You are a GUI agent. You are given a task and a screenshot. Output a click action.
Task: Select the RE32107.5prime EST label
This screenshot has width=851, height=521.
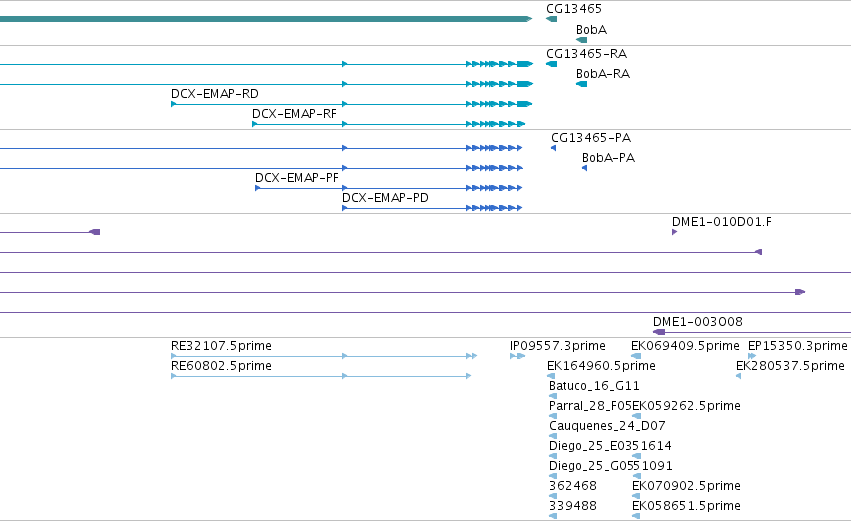click(x=221, y=346)
